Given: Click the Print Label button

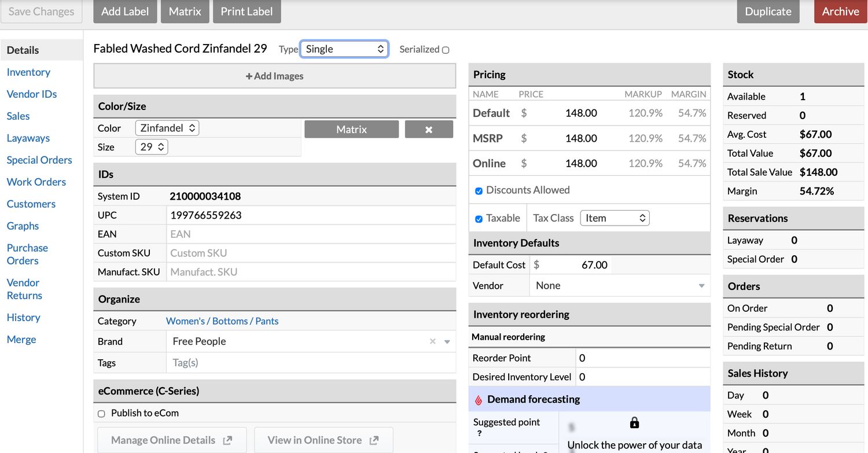Looking at the screenshot, I should point(247,12).
